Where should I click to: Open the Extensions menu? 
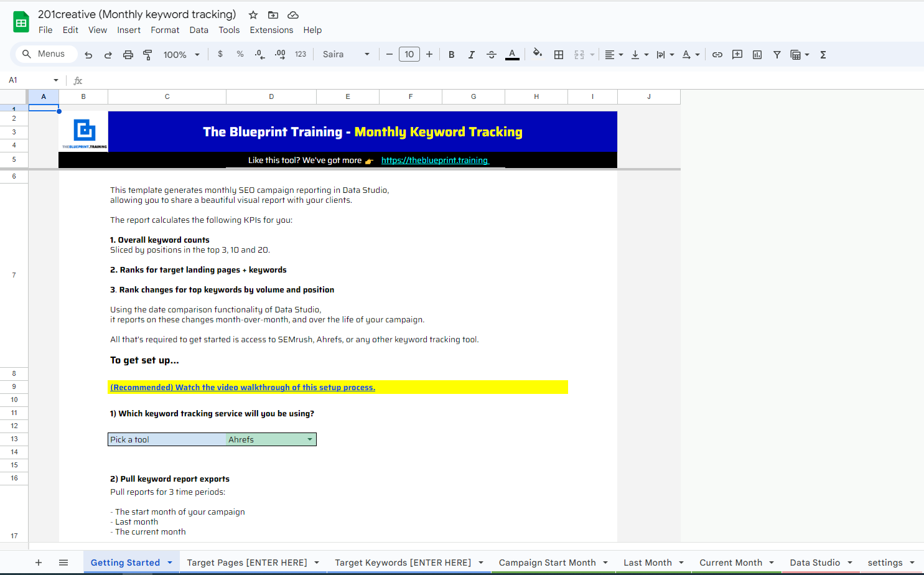[271, 30]
